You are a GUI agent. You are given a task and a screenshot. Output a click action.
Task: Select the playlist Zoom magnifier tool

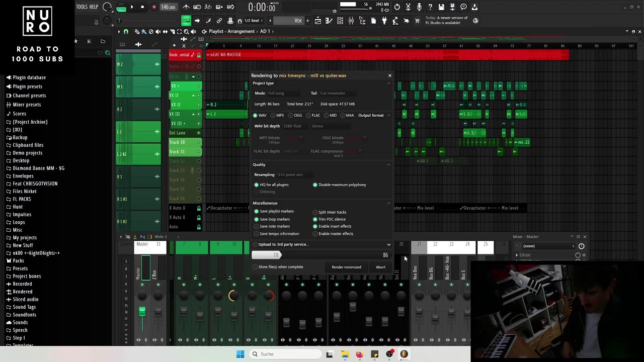coord(186,32)
